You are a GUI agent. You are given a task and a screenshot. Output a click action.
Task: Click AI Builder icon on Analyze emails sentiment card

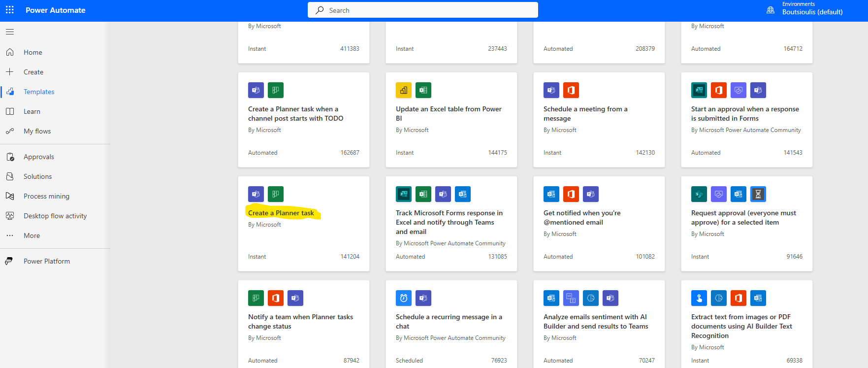pyautogui.click(x=591, y=298)
